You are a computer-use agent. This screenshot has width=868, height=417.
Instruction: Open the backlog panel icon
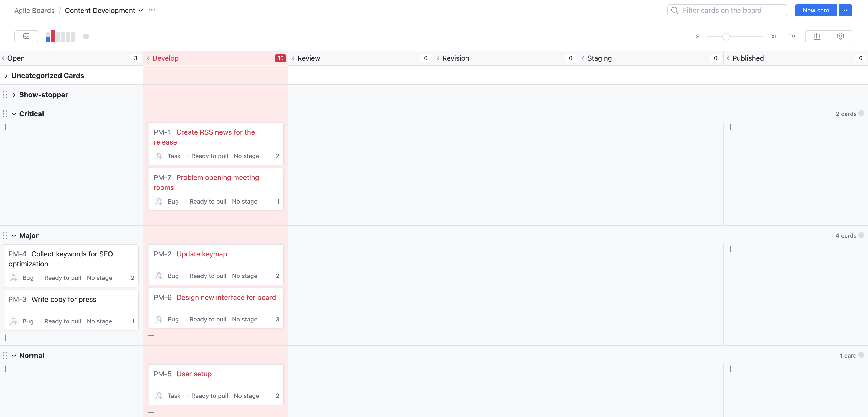click(26, 36)
